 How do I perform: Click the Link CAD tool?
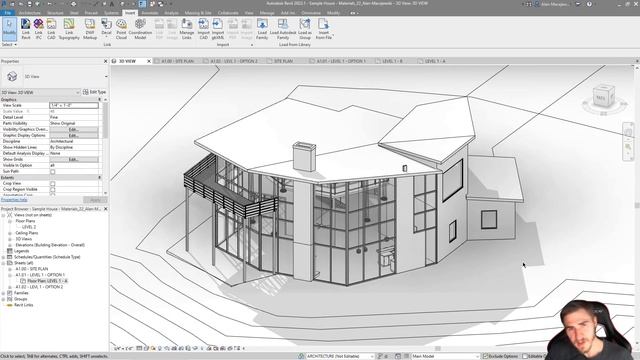(51, 29)
